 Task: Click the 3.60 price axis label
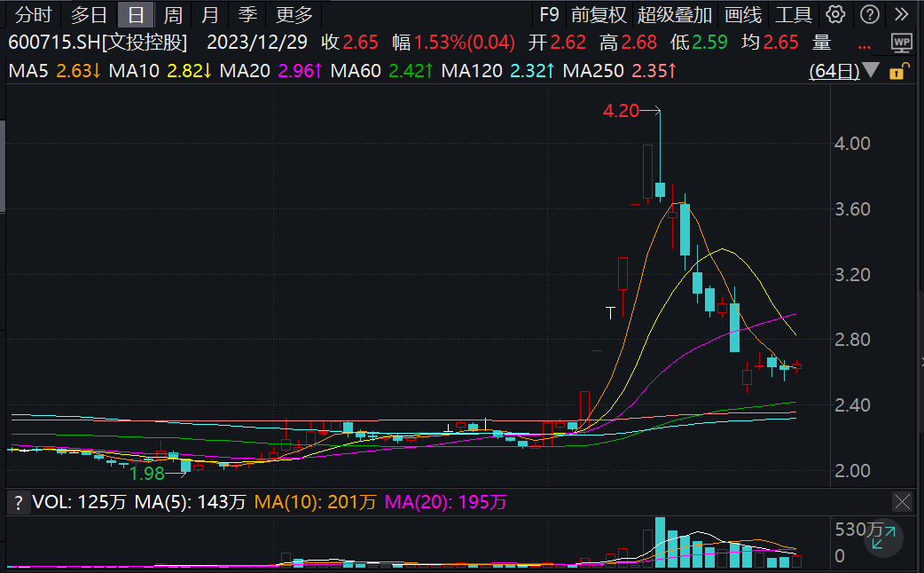pos(852,208)
